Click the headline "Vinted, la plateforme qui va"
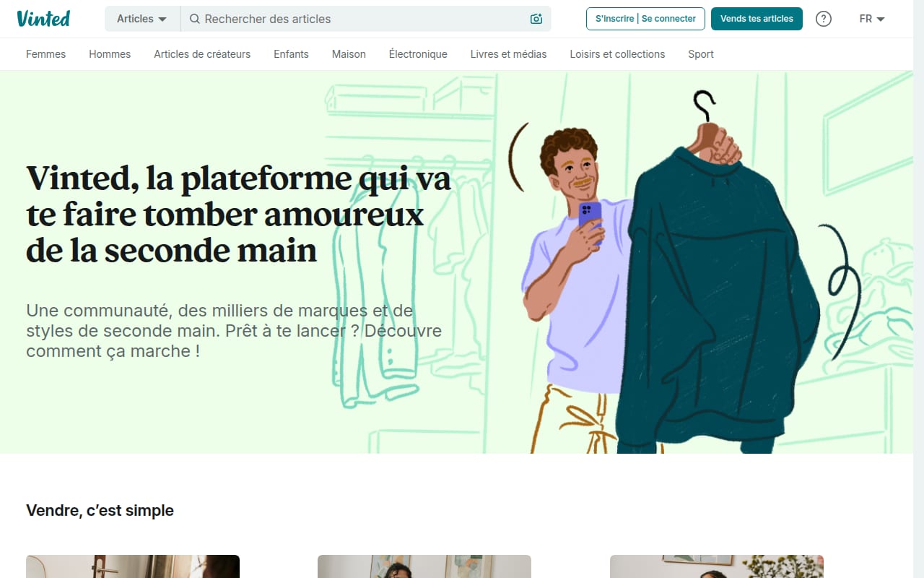This screenshot has width=924, height=578. click(x=238, y=178)
